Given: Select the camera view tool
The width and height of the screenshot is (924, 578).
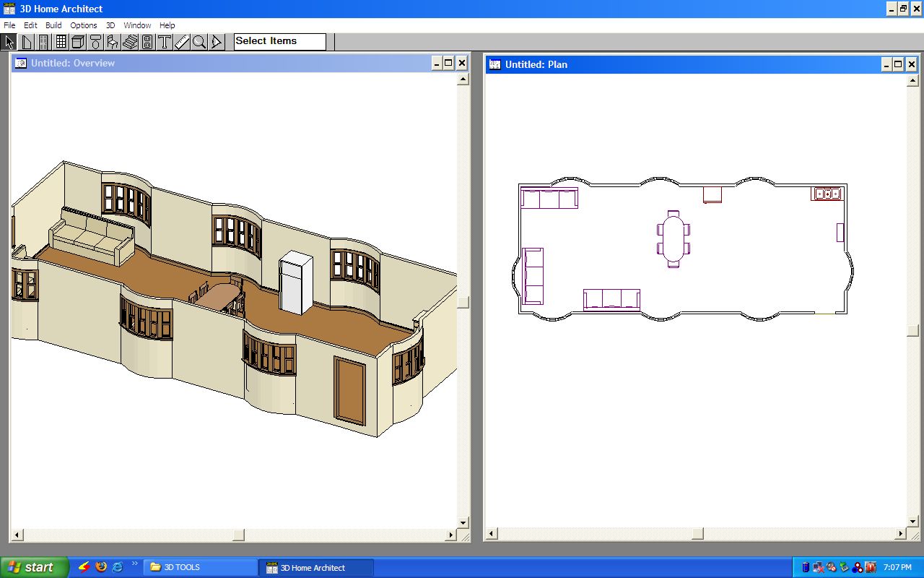Looking at the screenshot, I should pos(216,41).
